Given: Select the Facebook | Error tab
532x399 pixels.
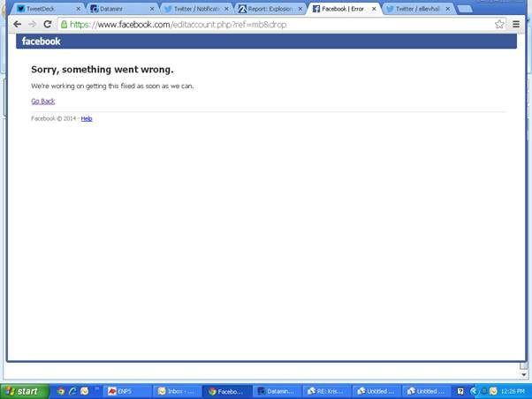Looking at the screenshot, I should click(x=343, y=9).
